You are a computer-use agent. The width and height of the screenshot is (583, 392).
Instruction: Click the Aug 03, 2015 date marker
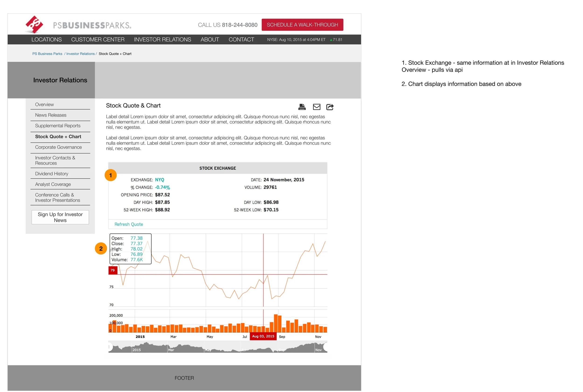click(x=263, y=336)
